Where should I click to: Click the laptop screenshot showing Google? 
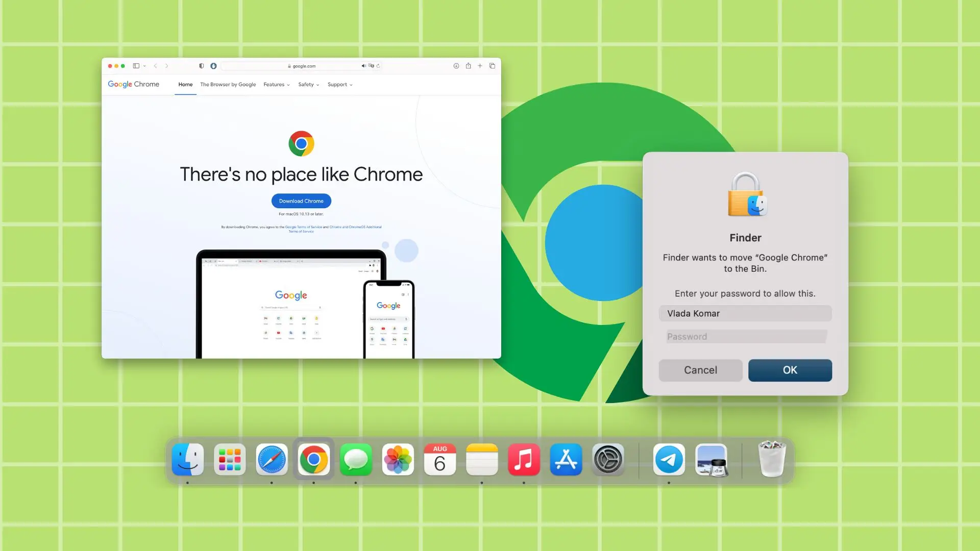click(x=291, y=305)
